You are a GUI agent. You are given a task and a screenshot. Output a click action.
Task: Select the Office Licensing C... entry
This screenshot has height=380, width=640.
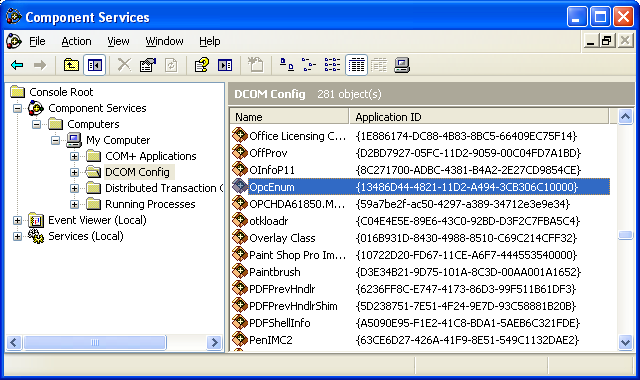click(x=298, y=136)
